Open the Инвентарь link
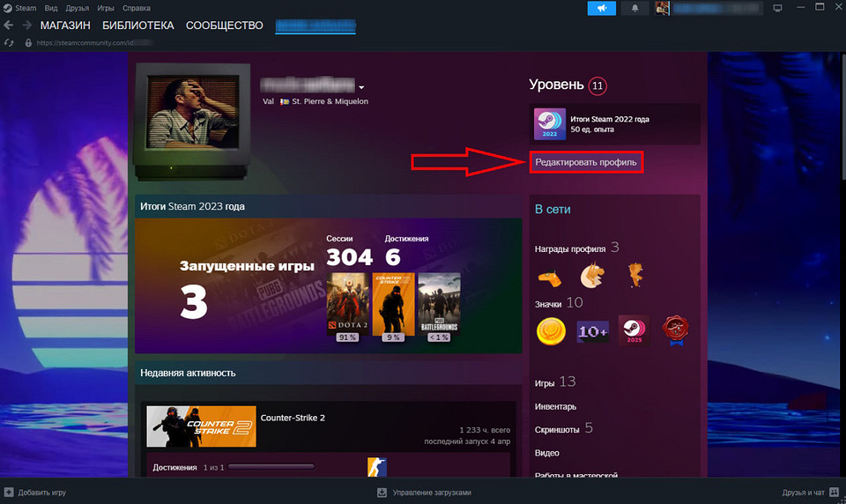 tap(555, 406)
